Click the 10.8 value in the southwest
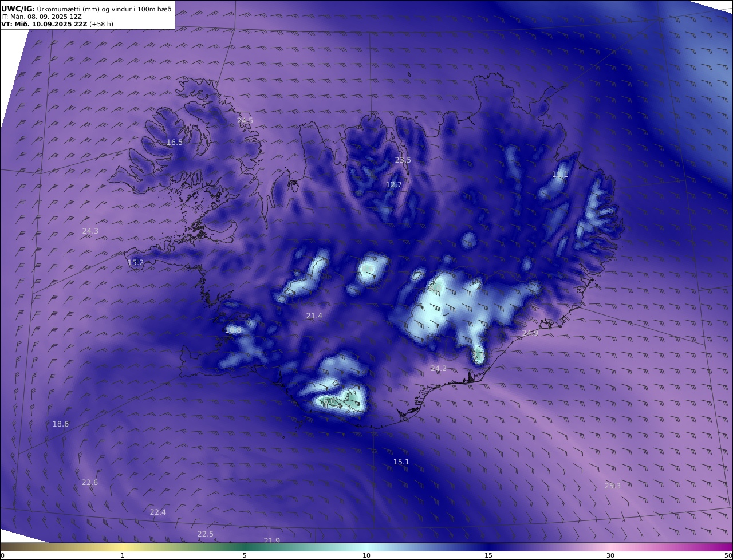733x560 pixels. 233,330
